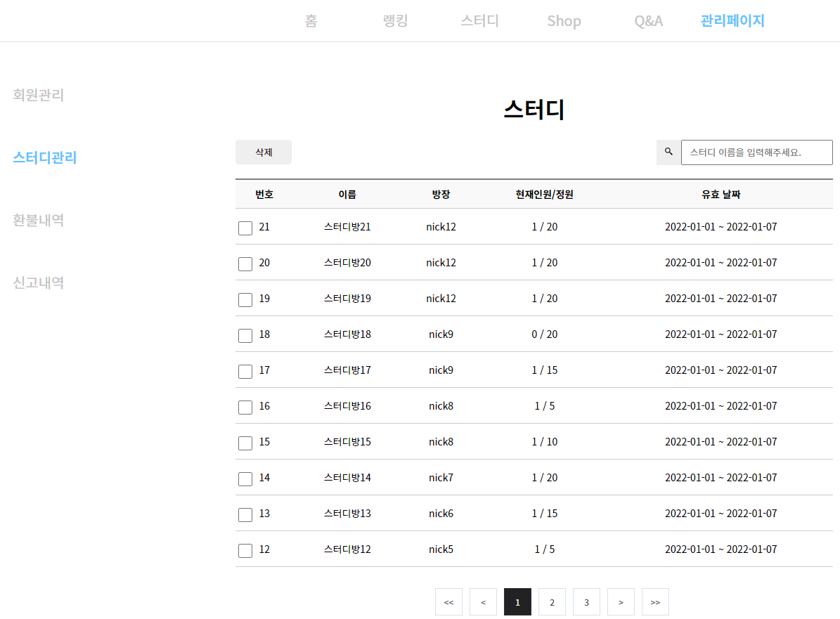This screenshot has width=840, height=619.
Task: Go to page 2 of the list
Action: click(x=552, y=601)
